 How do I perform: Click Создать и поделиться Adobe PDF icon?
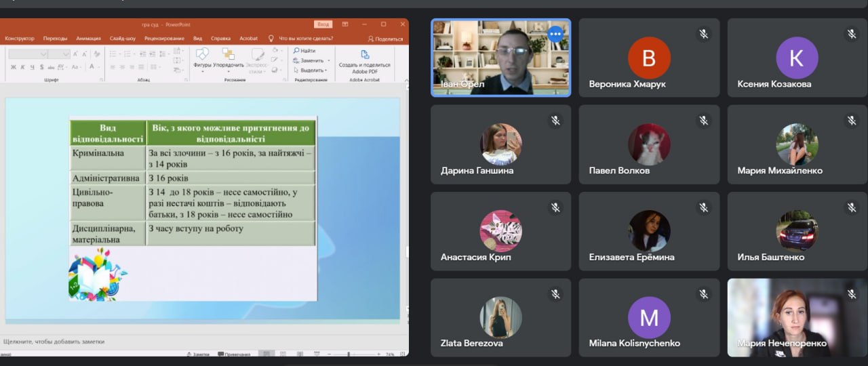pyautogui.click(x=365, y=56)
